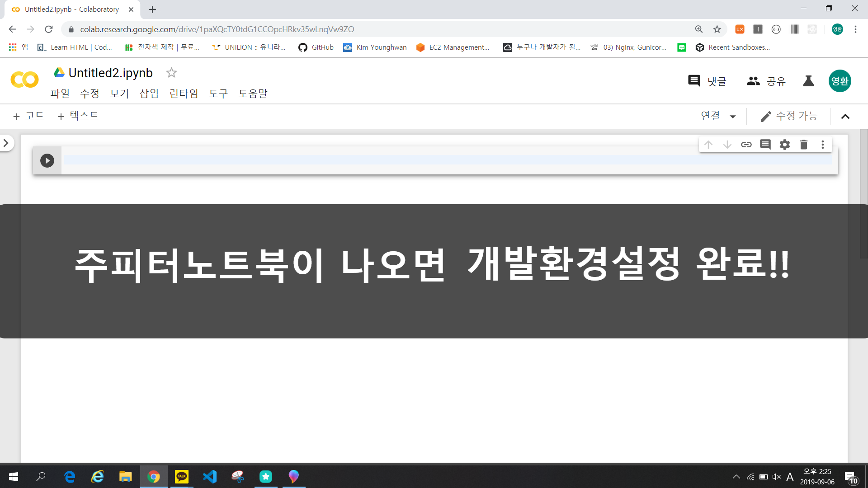Click the 공유 share button
Image resolution: width=868 pixels, height=488 pixels.
(766, 81)
